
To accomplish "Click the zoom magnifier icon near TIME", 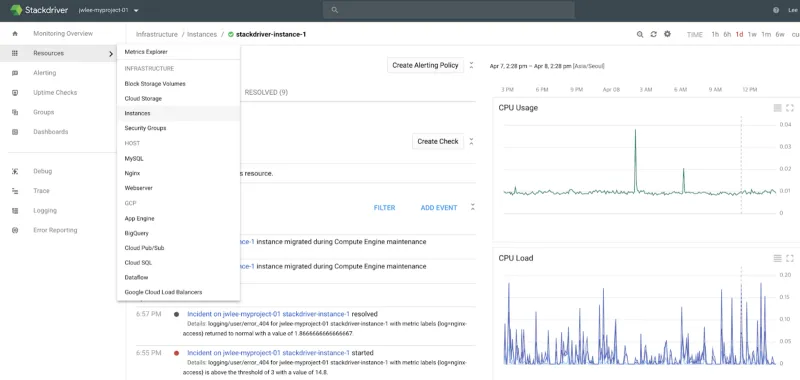I will pyautogui.click(x=640, y=34).
